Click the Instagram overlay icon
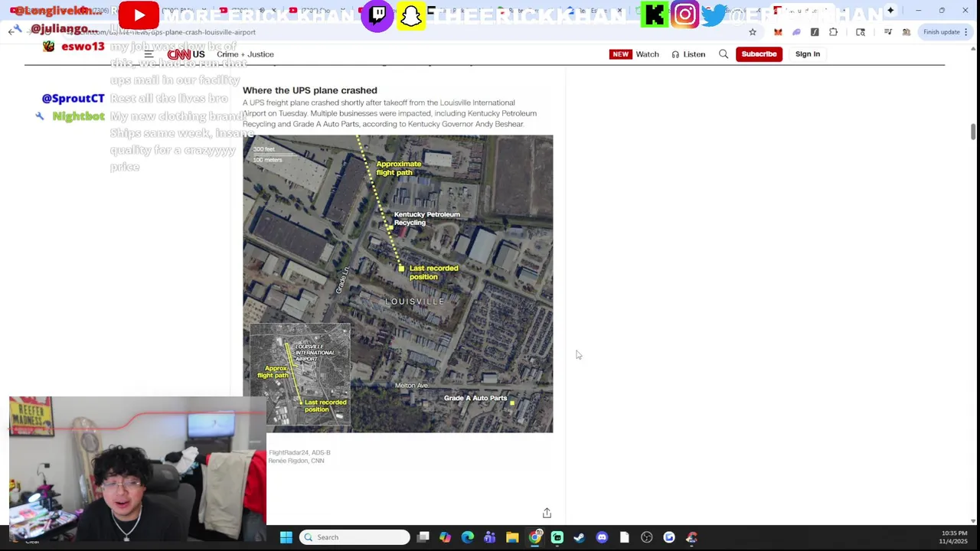The width and height of the screenshot is (980, 551). pos(684,15)
